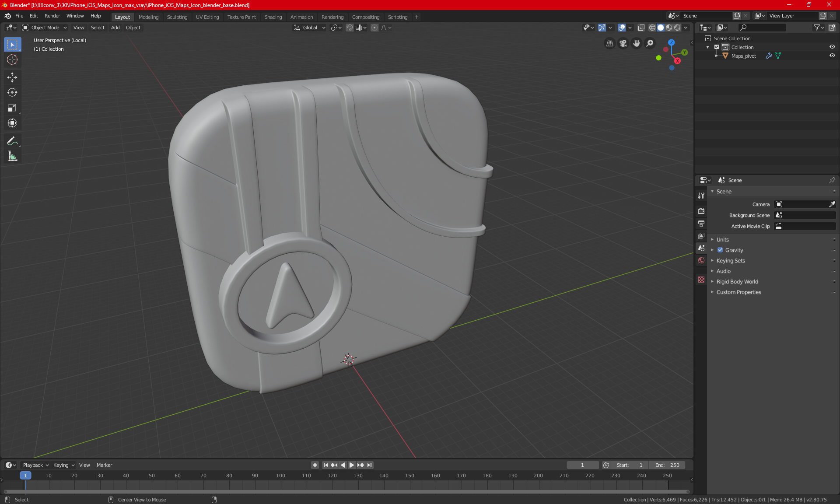Open the World properties tab
The width and height of the screenshot is (840, 504).
pos(701,260)
